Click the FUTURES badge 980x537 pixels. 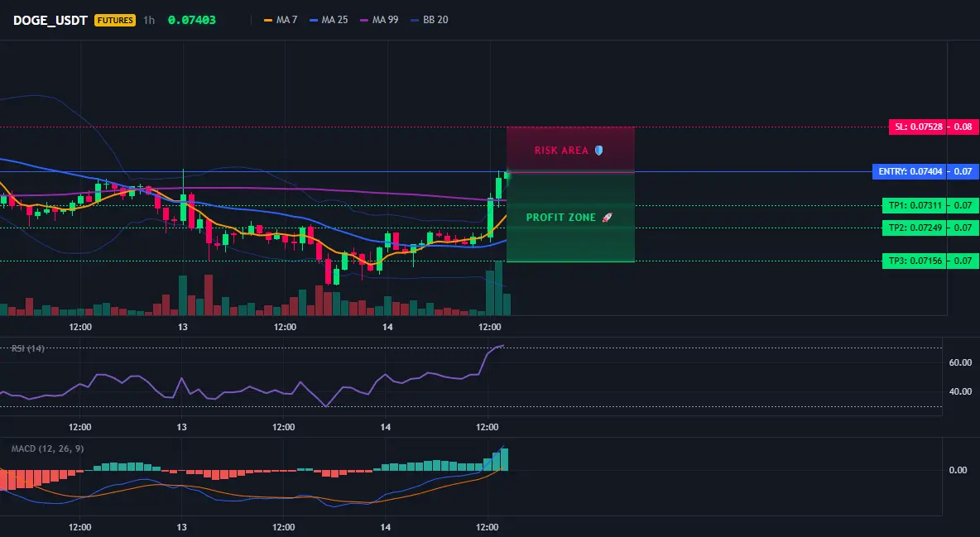(x=115, y=20)
